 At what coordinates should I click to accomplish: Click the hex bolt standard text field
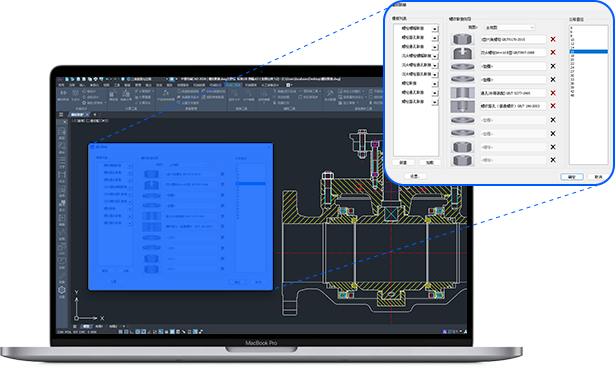[x=513, y=39]
